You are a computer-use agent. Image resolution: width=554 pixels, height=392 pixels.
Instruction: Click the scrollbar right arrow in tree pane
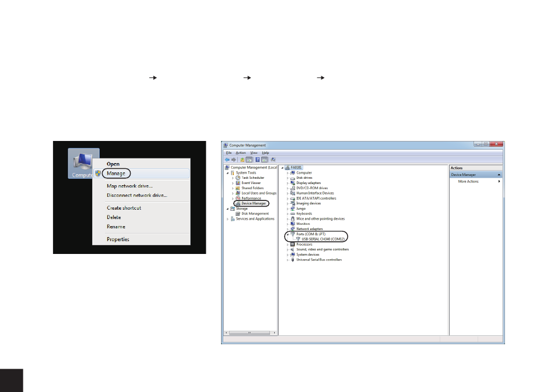pos(275,333)
